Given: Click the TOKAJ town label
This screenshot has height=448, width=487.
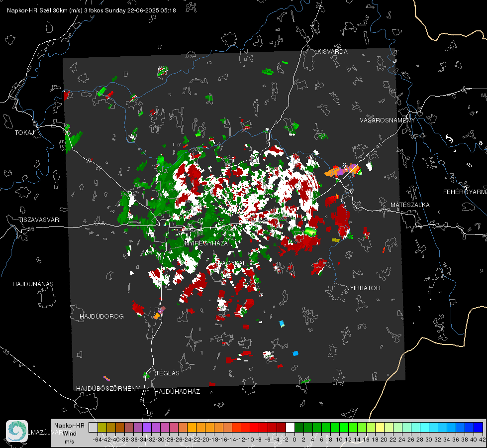Looking at the screenshot, I should 24,133.
